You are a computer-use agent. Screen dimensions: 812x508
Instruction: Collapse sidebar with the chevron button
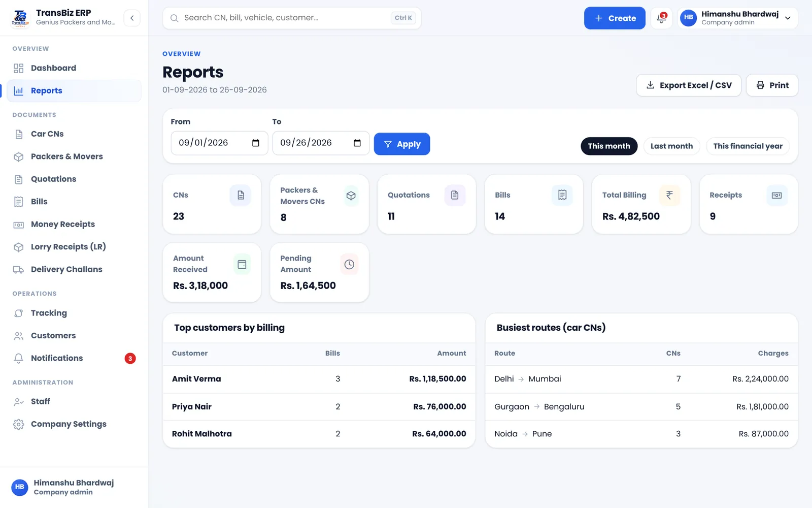pyautogui.click(x=132, y=18)
